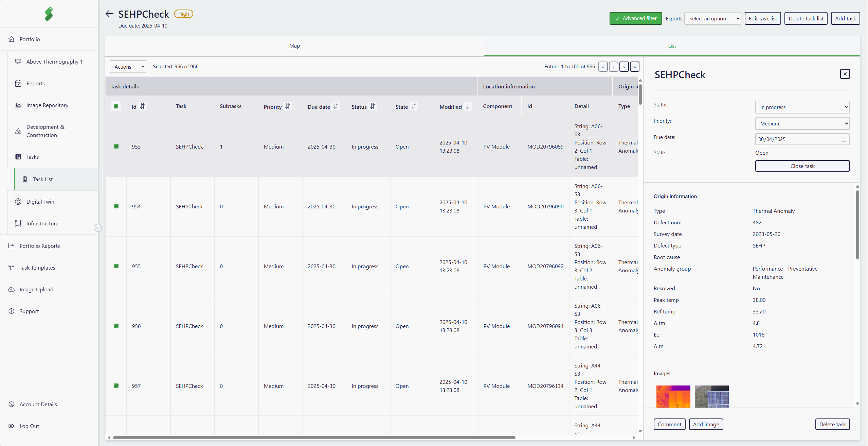868x446 pixels.
Task: Go back using the arrow beside SEHPCheck
Action: pos(109,14)
